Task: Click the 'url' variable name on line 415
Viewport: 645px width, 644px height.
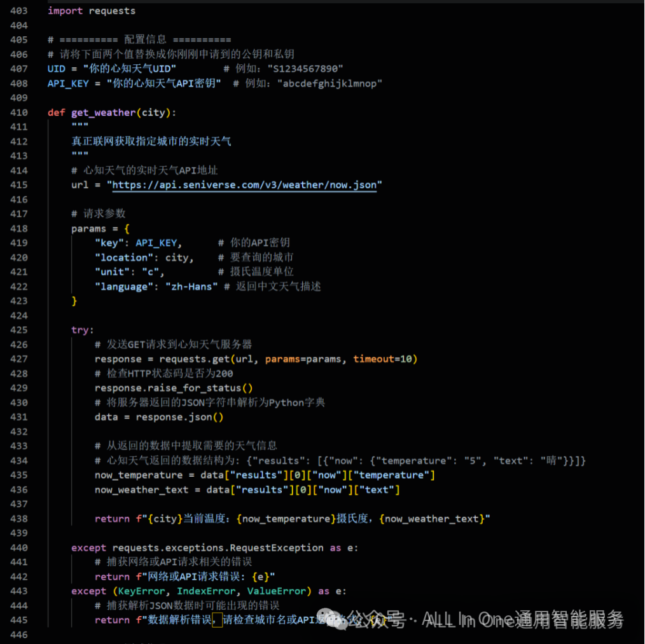Action: tap(80, 185)
